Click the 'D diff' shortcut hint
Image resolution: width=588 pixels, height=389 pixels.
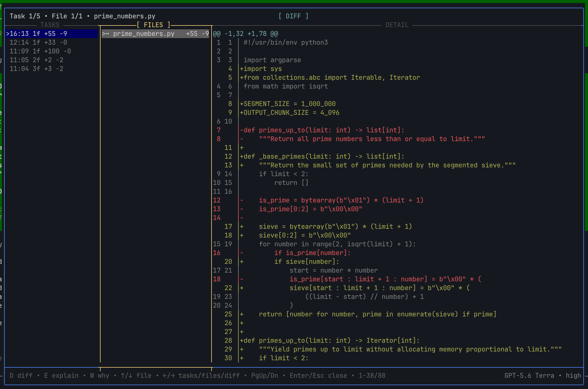pyautogui.click(x=21, y=376)
